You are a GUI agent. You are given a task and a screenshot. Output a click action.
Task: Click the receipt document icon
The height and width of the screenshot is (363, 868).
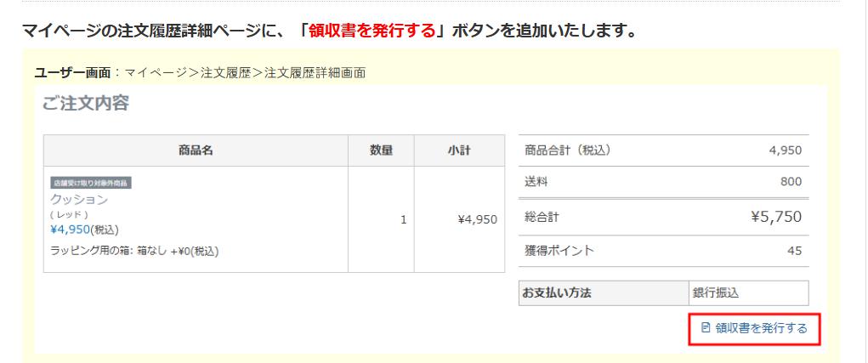[706, 327]
